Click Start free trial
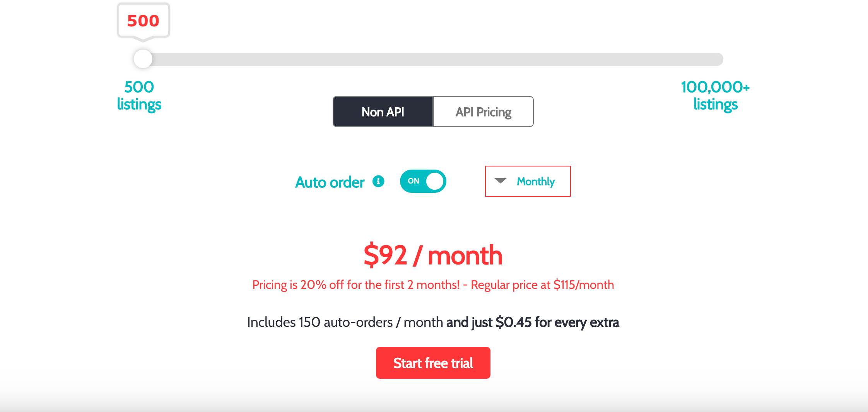Image resolution: width=868 pixels, height=412 pixels. pyautogui.click(x=433, y=363)
